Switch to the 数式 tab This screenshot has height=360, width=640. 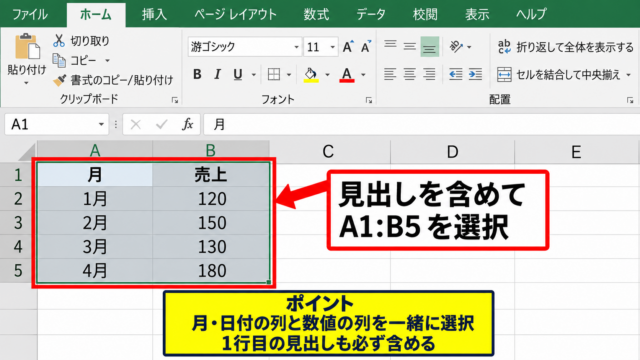316,14
